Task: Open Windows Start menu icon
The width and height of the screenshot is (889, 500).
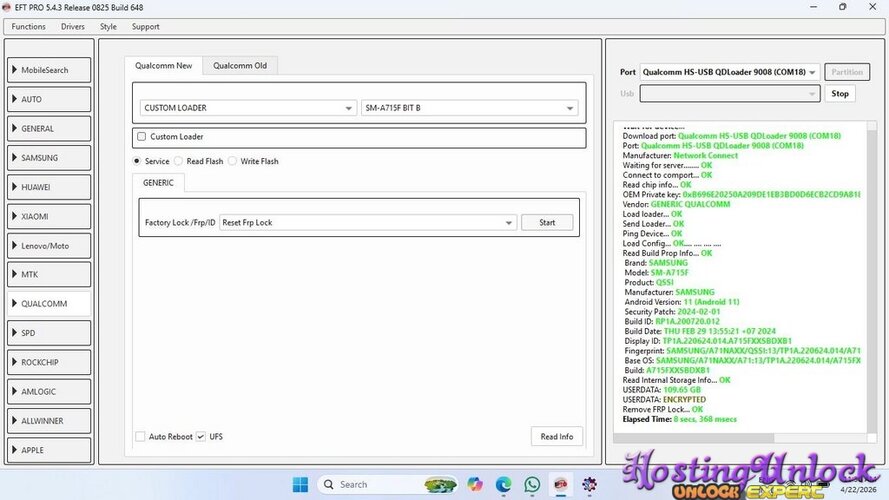Action: [300, 485]
